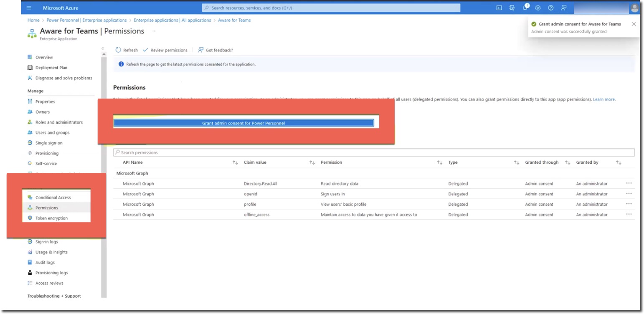Click Directory.Read.All claim value
This screenshot has height=314, width=644.
(x=261, y=184)
